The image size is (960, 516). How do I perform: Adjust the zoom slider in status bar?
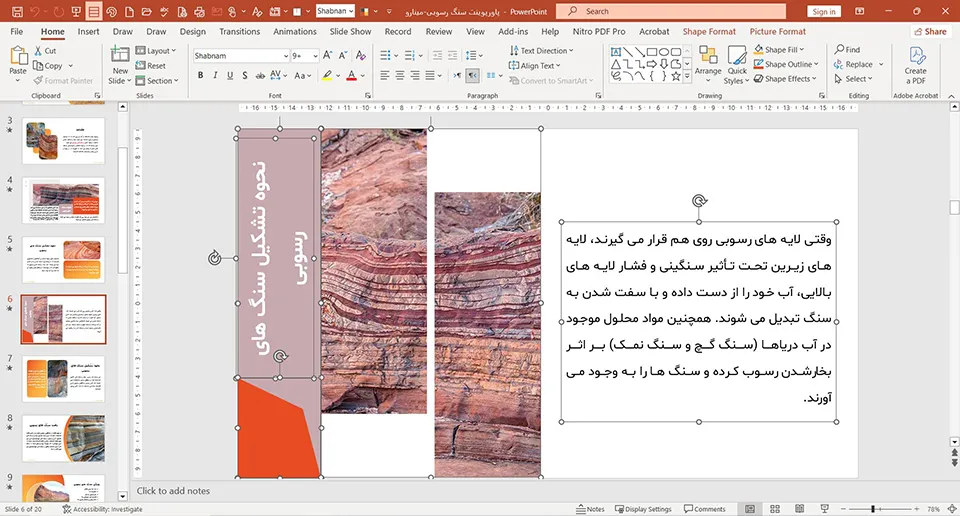pyautogui.click(x=873, y=509)
